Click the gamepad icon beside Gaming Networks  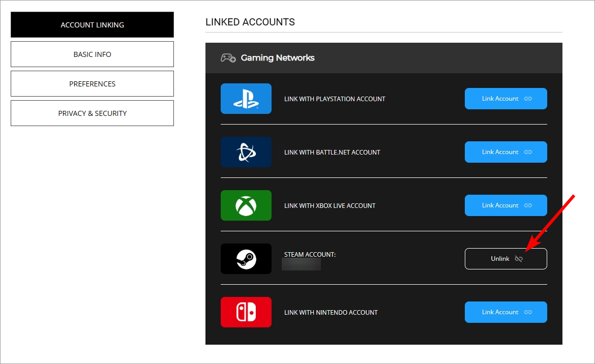pos(228,57)
